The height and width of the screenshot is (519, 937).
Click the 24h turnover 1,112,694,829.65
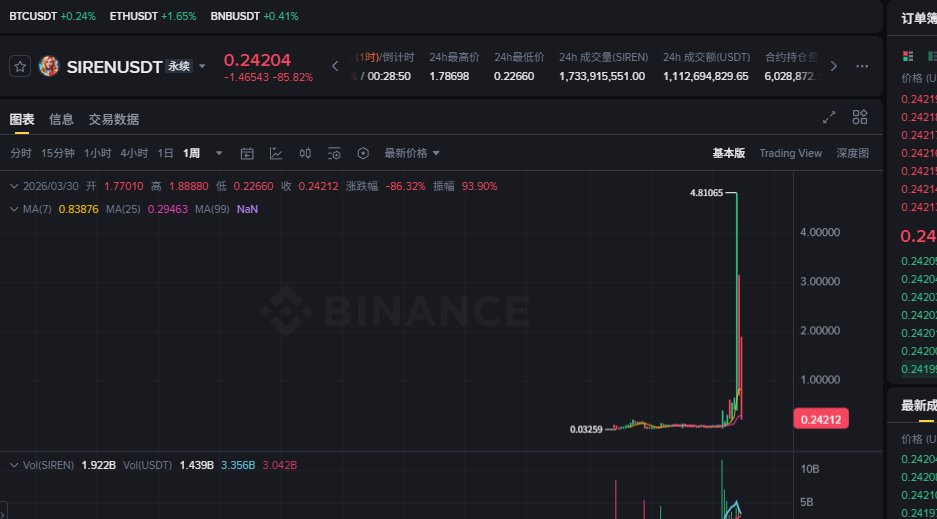tap(706, 76)
